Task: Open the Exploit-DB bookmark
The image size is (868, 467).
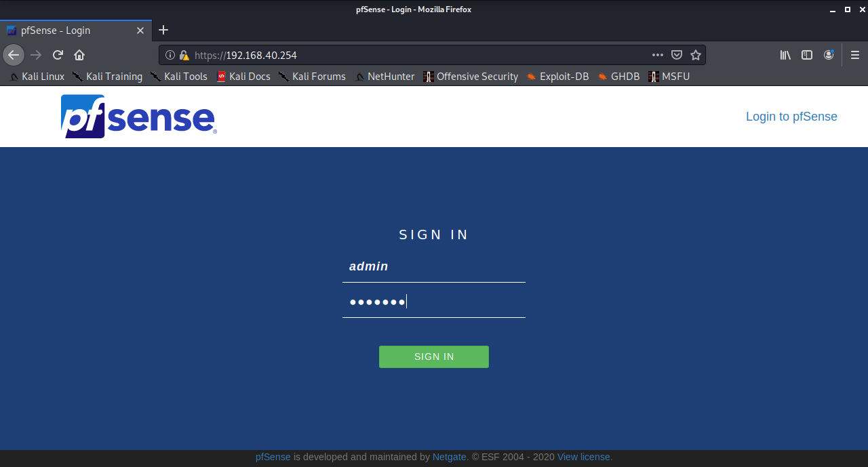Action: [x=557, y=77]
